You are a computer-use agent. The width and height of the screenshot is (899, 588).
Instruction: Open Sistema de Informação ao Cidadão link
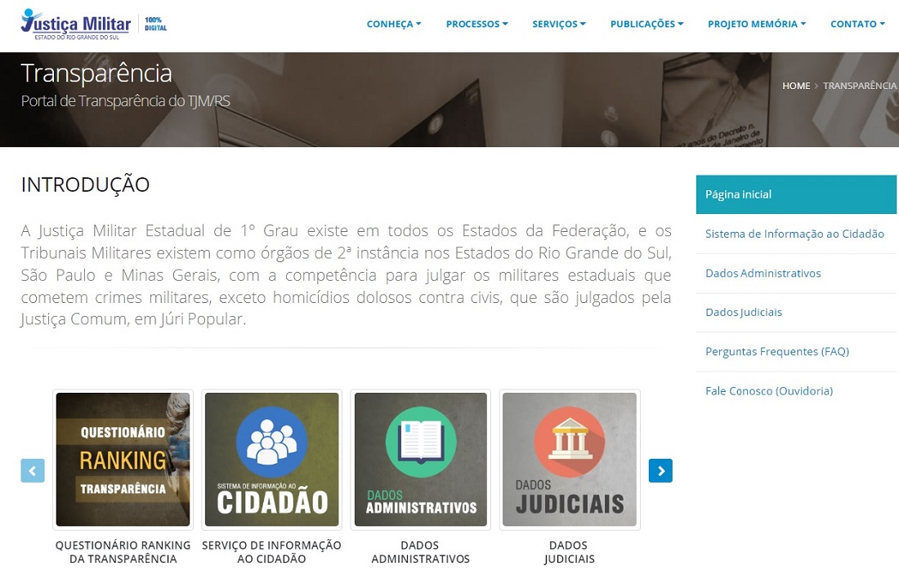tap(794, 234)
